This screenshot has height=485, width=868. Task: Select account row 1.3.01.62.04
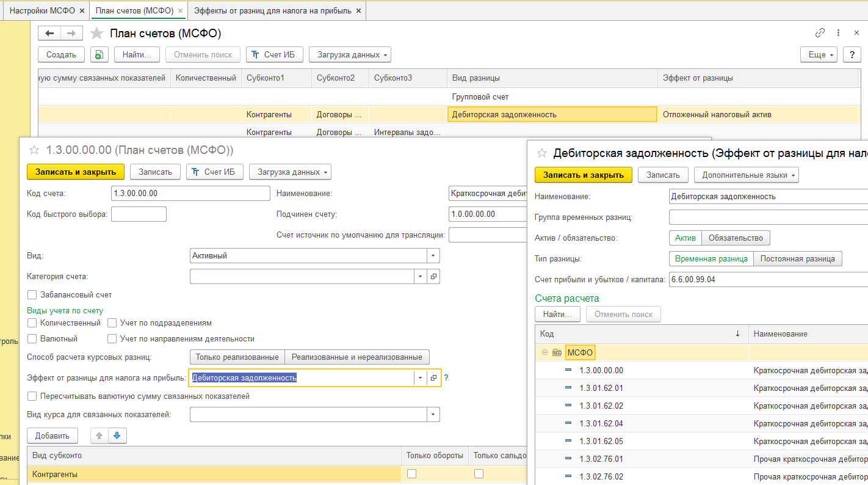click(x=701, y=423)
